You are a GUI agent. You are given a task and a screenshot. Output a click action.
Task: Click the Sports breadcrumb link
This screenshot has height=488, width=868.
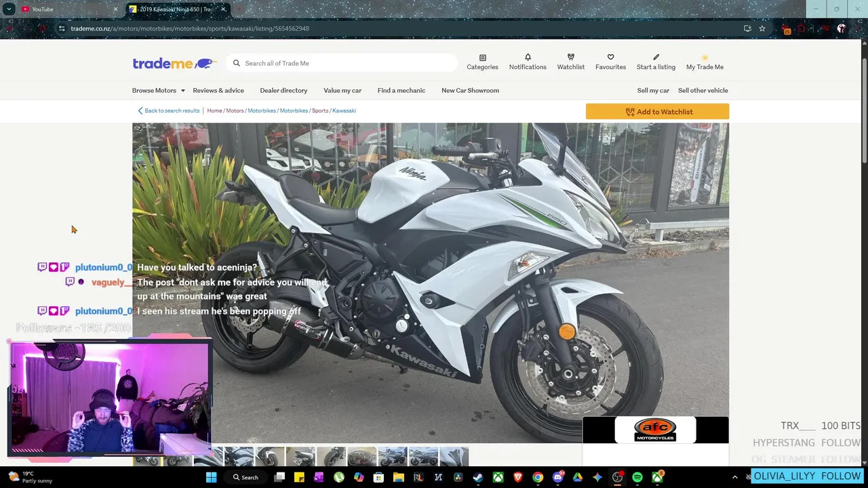320,110
